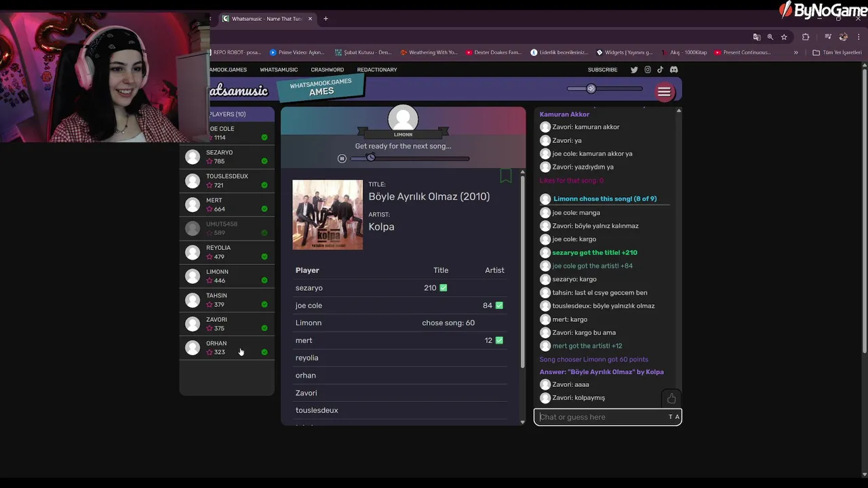
Task: Click the artist name Kolpa
Action: [381, 227]
